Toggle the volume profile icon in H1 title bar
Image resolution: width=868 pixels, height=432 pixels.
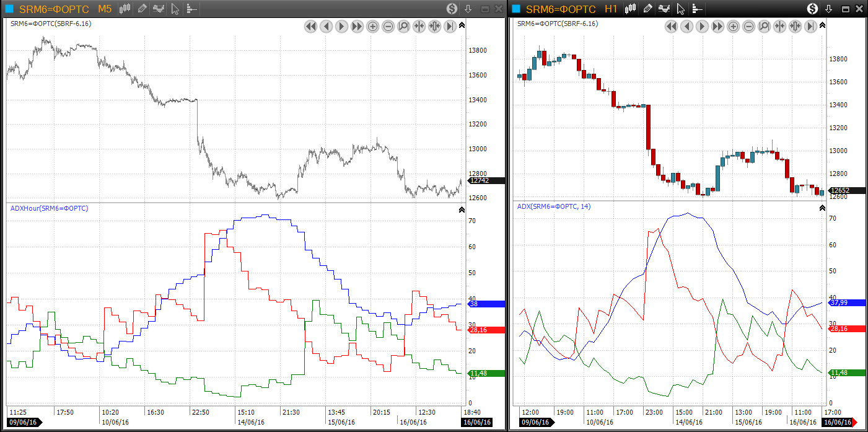[696, 9]
